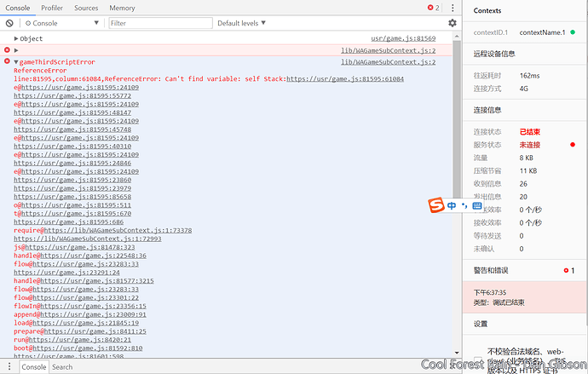Viewport: 588px width, 374px height.
Task: Click gameThirdScriptError red error icon
Action: pyautogui.click(x=7, y=61)
